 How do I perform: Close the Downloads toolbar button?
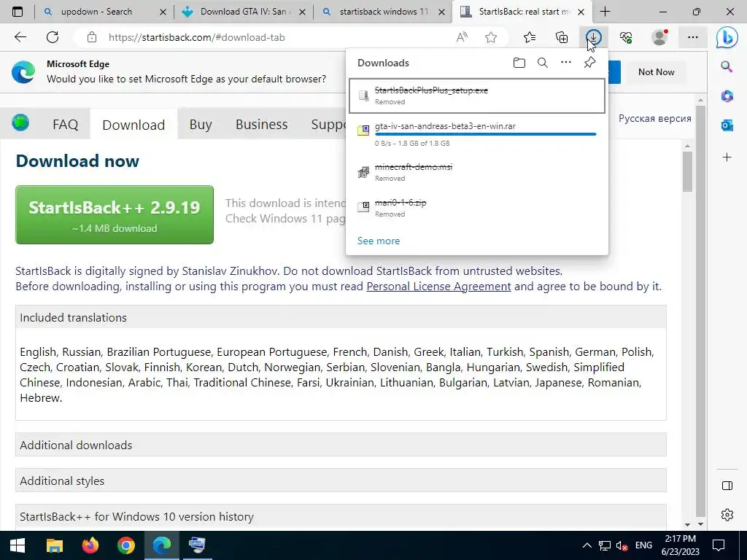click(x=594, y=37)
